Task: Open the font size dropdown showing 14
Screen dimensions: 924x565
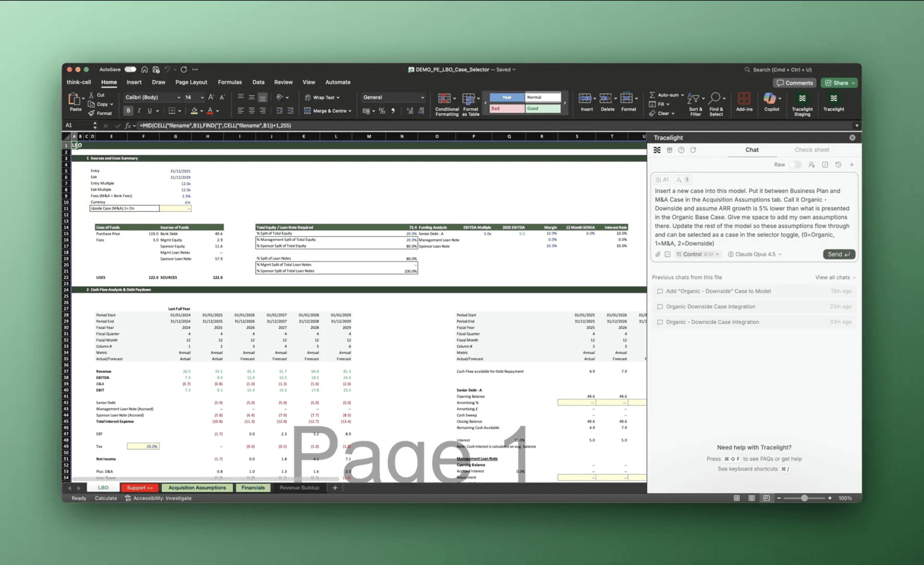Action: (x=202, y=98)
